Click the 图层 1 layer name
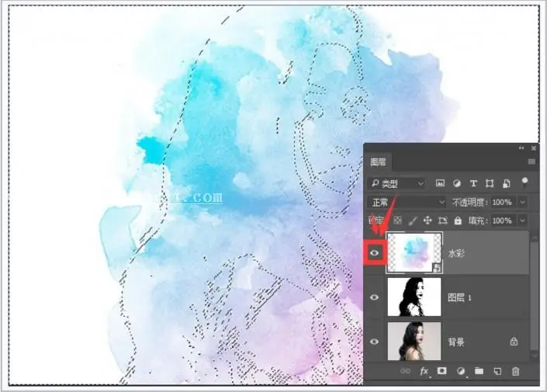 pos(459,297)
